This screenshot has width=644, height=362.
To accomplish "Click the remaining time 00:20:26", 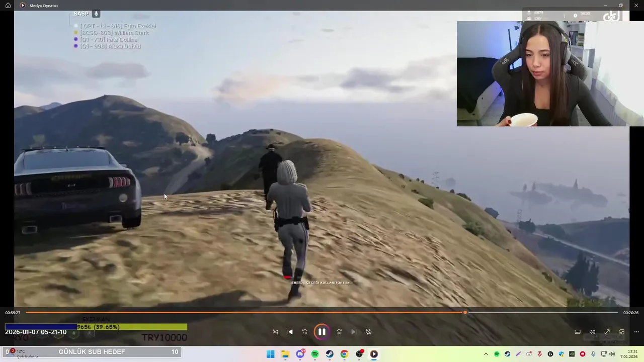I will click(x=631, y=313).
